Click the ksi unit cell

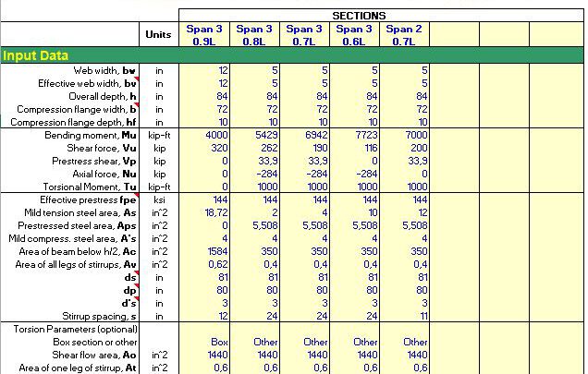pos(159,200)
